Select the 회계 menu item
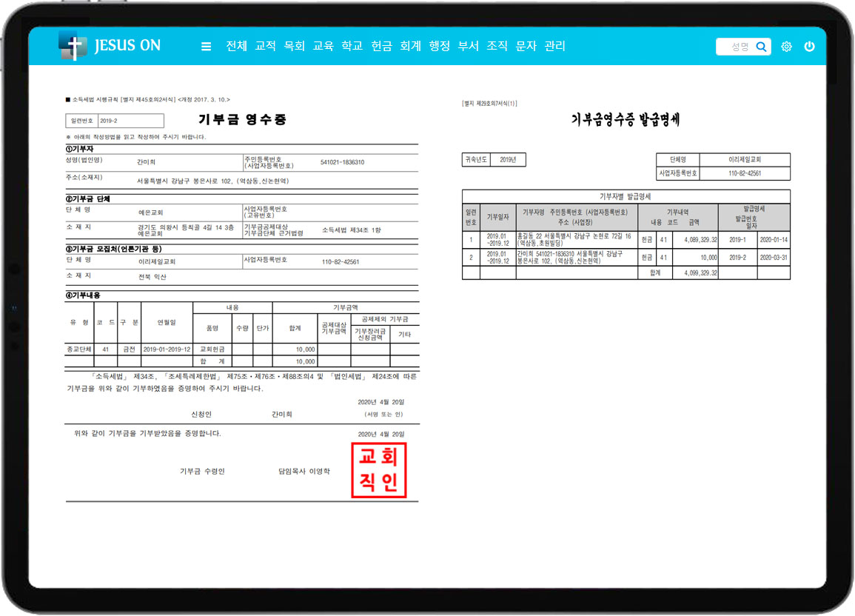855x616 pixels. [x=410, y=46]
